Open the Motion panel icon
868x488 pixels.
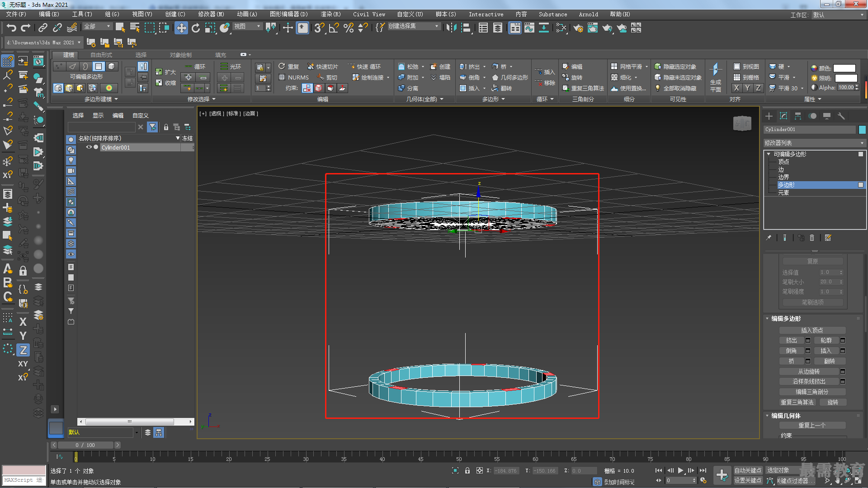(812, 116)
